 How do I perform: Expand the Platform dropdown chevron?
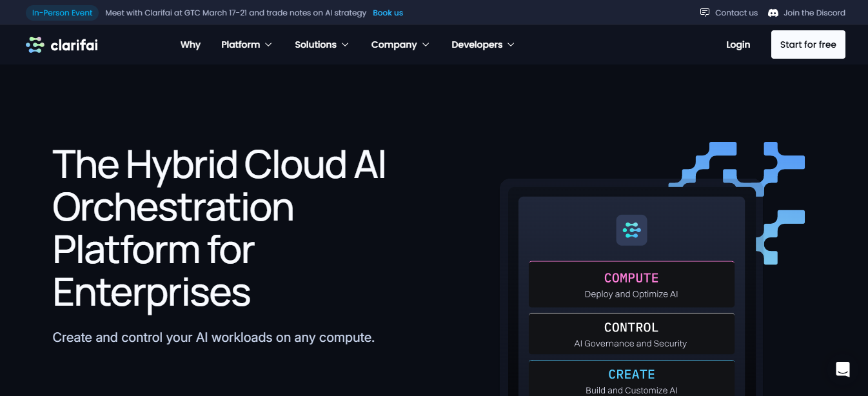pyautogui.click(x=268, y=45)
